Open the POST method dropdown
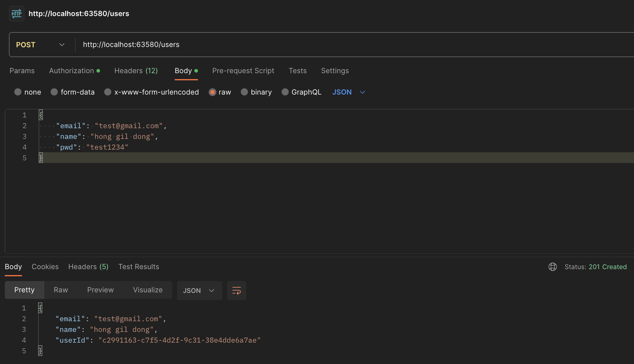This screenshot has height=364, width=634. 40,45
